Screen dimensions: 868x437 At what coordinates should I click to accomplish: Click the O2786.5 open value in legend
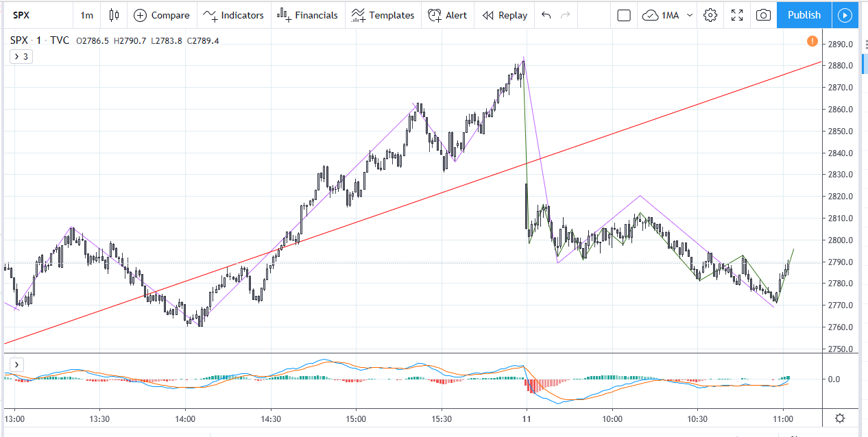[93, 41]
